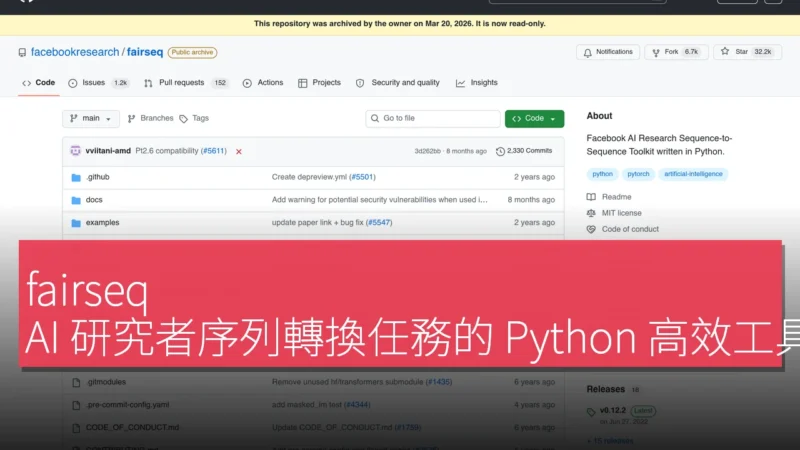View the 2,330 Commits history
Screen dimensions: 800x450
pyautogui.click(x=524, y=151)
